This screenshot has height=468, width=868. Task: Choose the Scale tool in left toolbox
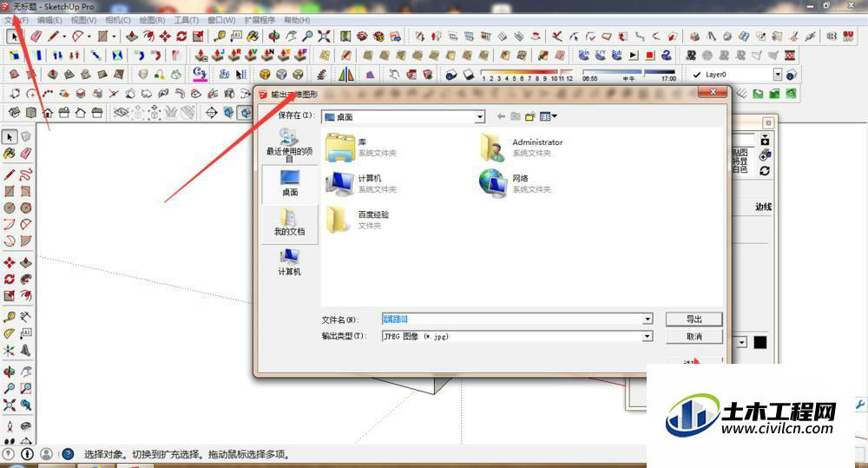(10, 296)
